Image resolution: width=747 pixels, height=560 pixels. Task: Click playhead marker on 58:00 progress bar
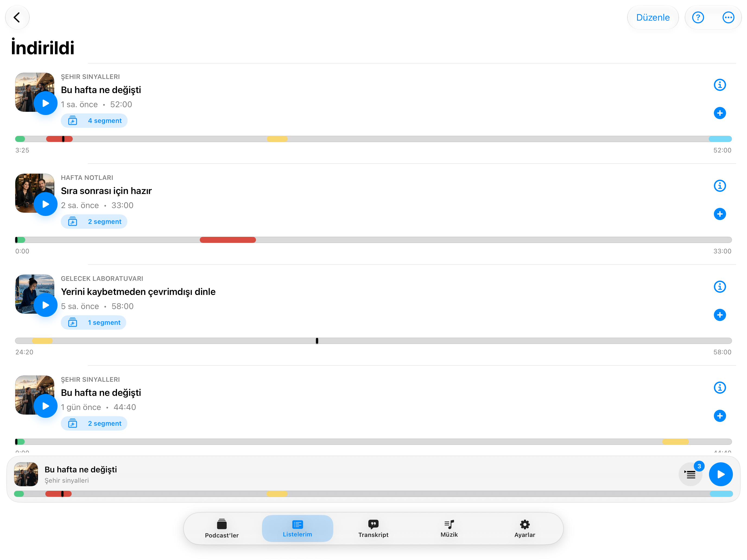tap(317, 341)
